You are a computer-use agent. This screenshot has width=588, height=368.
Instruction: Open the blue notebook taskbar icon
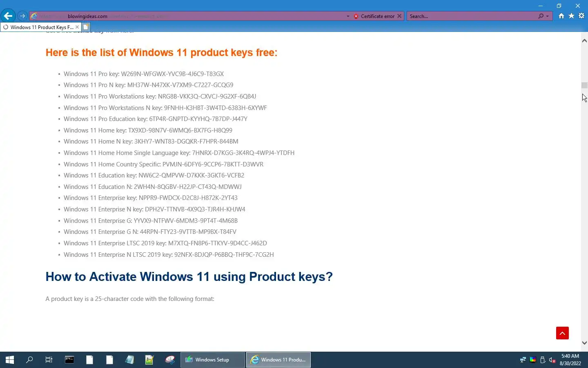(x=129, y=360)
